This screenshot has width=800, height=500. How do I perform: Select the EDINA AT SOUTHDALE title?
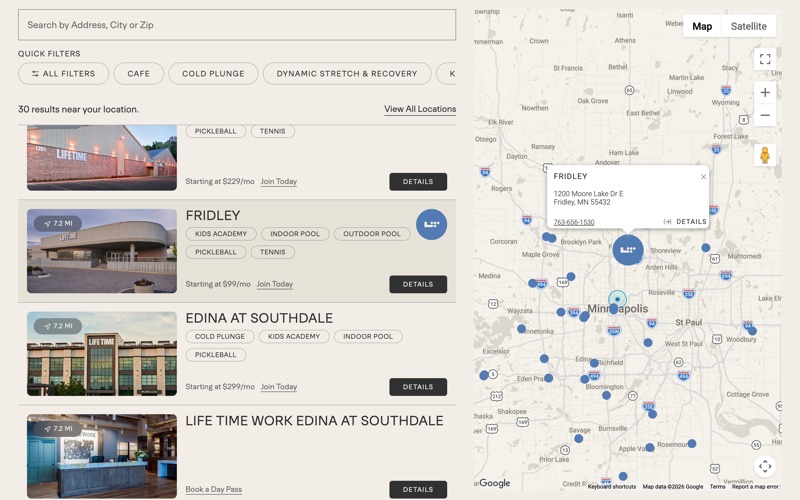[259, 318]
